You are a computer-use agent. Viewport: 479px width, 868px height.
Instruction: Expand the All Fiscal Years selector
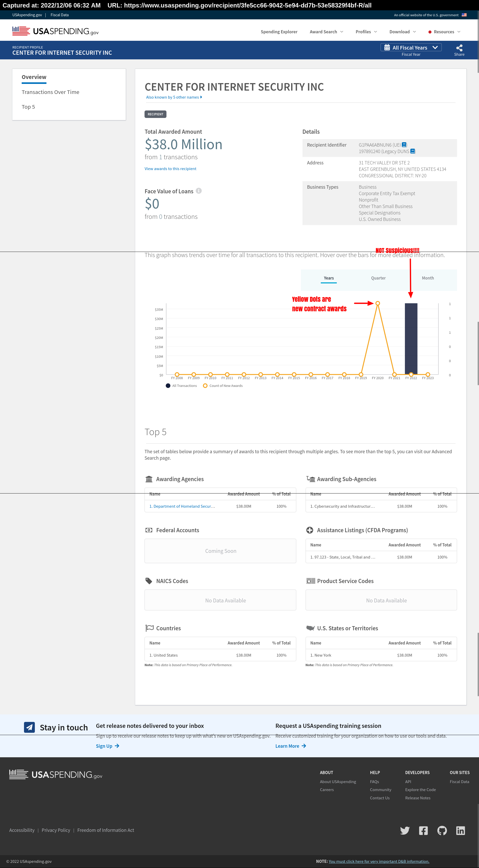411,47
